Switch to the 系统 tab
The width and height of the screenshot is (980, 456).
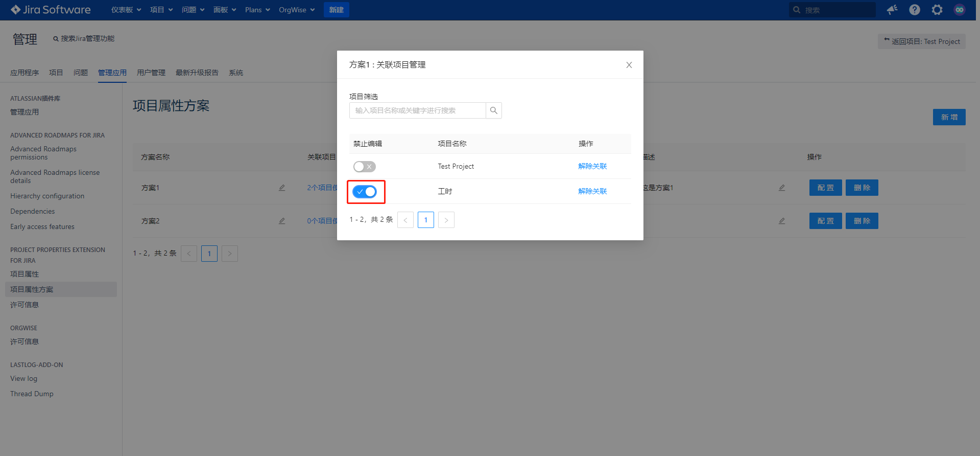tap(235, 73)
